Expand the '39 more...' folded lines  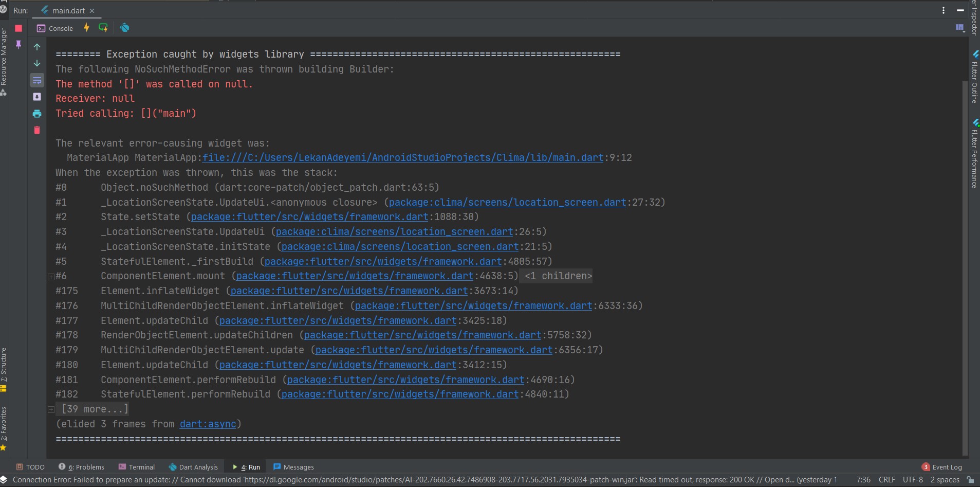coord(51,410)
